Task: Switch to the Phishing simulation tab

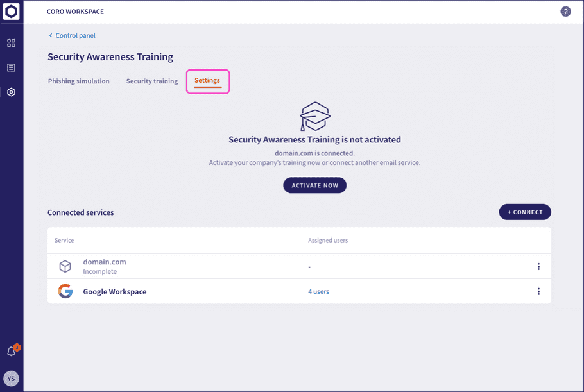Action: pos(79,81)
